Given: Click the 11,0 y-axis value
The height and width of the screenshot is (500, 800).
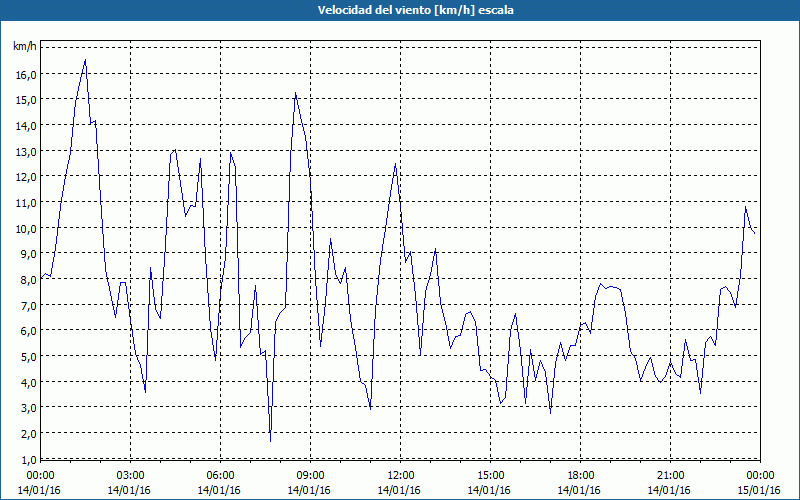Looking at the screenshot, I should (27, 203).
